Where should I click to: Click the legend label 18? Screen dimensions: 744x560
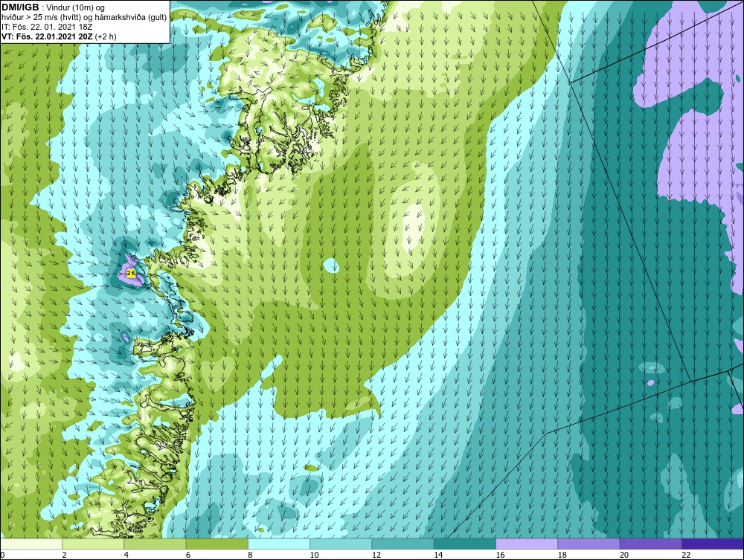coord(562,555)
